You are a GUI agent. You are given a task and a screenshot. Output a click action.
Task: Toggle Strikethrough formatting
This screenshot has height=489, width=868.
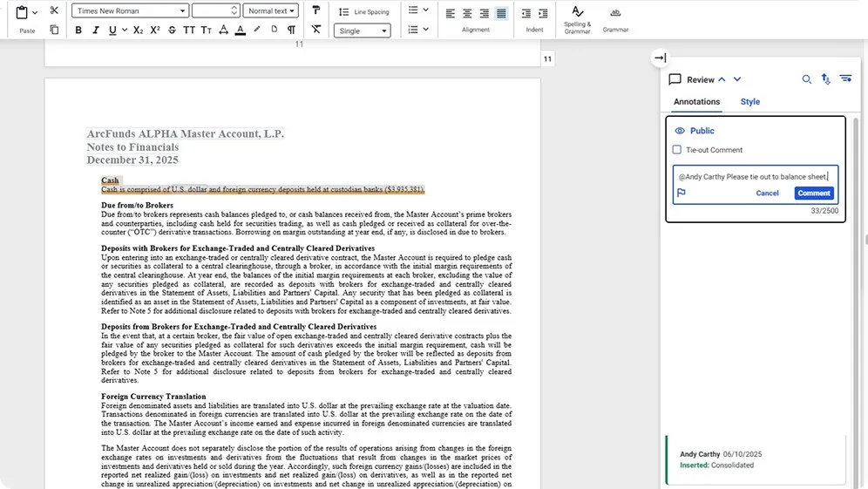pos(173,30)
